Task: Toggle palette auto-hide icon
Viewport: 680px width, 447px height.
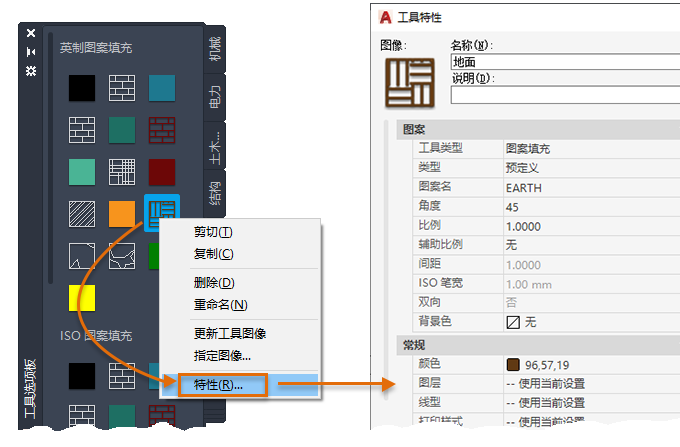Action: point(31,52)
